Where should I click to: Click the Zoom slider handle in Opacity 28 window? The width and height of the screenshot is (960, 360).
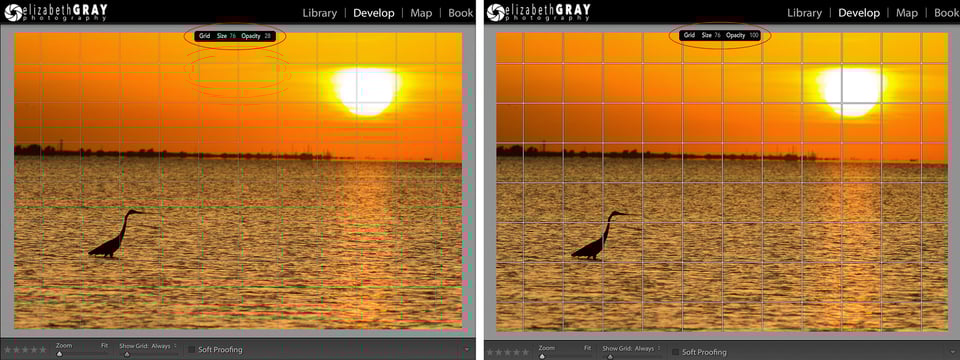coord(59,354)
